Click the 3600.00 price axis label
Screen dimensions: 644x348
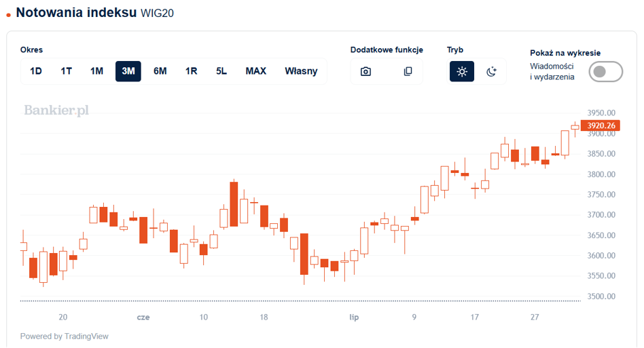point(601,255)
